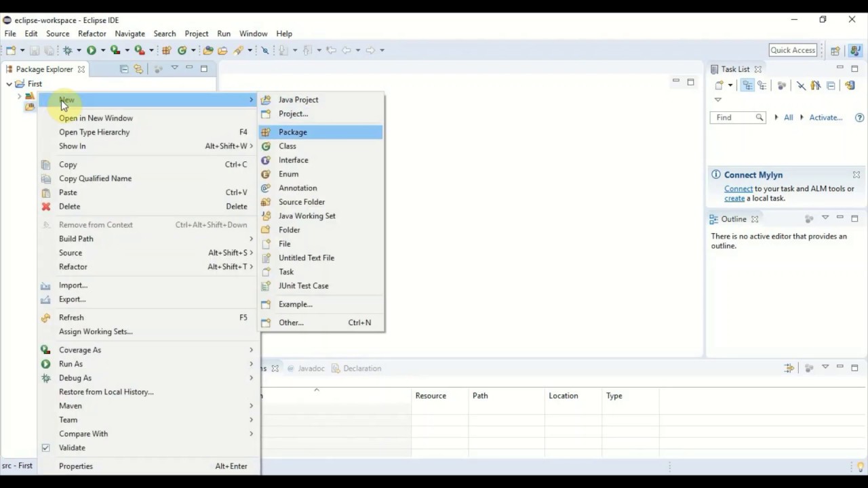Viewport: 868px width, 488px height.
Task: Toggle Scheduled presentation in Task List
Action: point(762,85)
